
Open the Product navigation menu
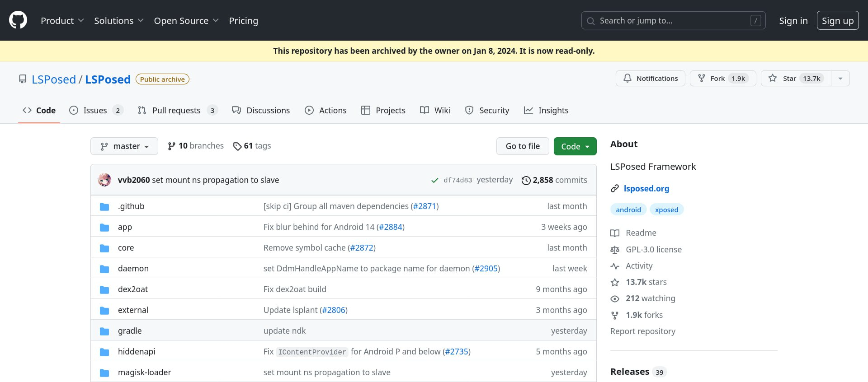(62, 21)
